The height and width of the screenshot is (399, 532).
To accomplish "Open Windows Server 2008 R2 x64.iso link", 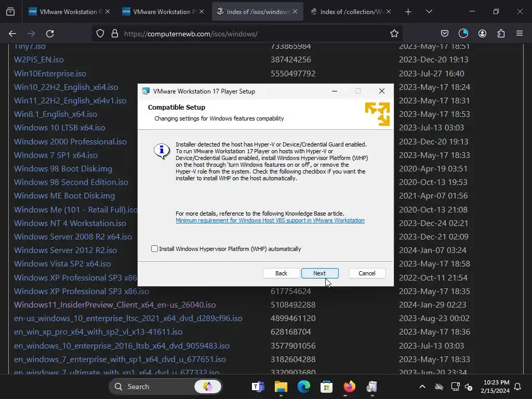I will 73,237.
